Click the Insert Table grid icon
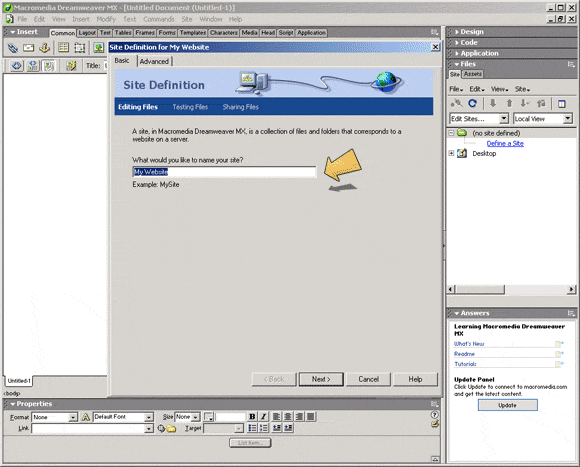Viewport: 580px width, 467px height. (x=63, y=47)
